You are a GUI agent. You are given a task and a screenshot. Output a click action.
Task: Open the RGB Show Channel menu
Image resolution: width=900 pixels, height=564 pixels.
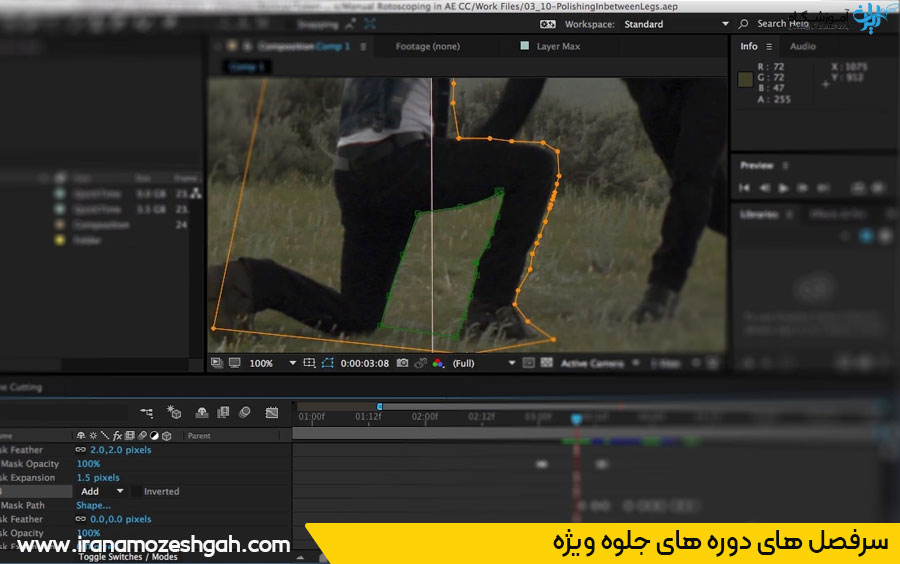click(438, 363)
